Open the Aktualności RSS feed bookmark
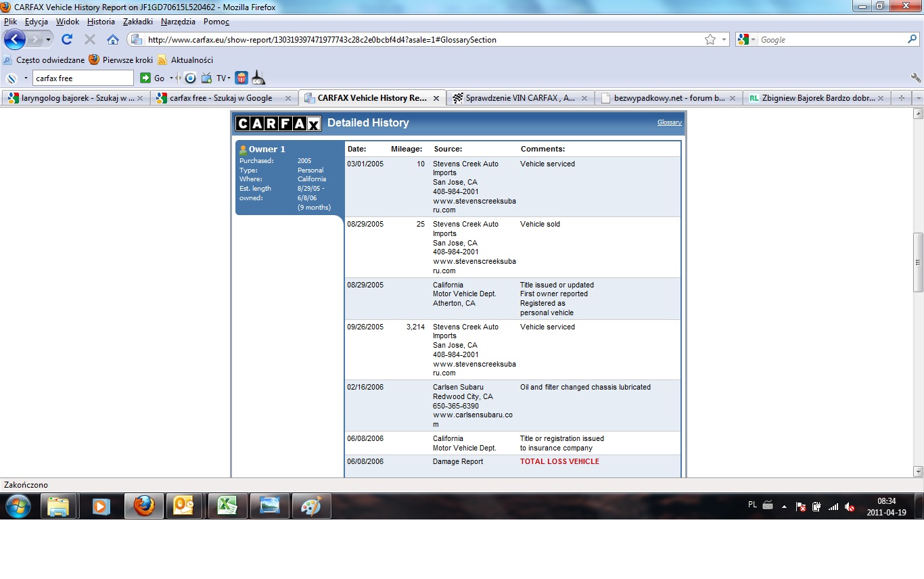Viewport: 924px width, 579px height. click(x=185, y=60)
